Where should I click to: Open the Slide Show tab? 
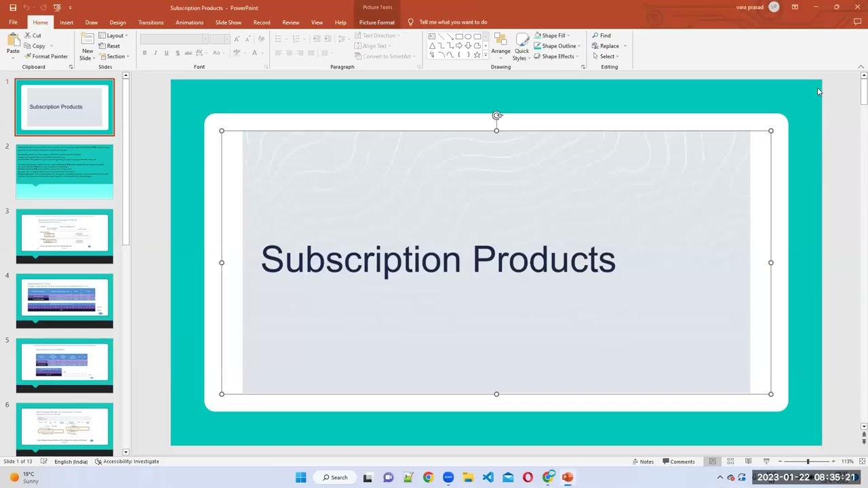[229, 22]
